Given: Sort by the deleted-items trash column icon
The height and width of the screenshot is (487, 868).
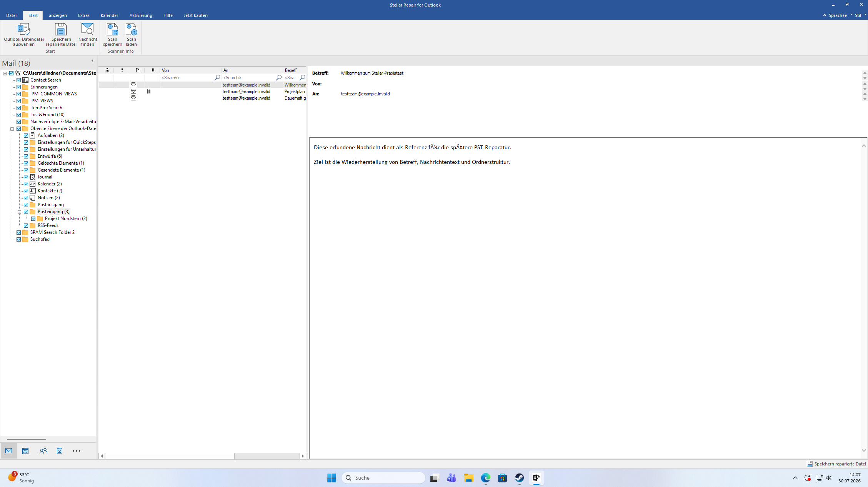Looking at the screenshot, I should click(107, 70).
